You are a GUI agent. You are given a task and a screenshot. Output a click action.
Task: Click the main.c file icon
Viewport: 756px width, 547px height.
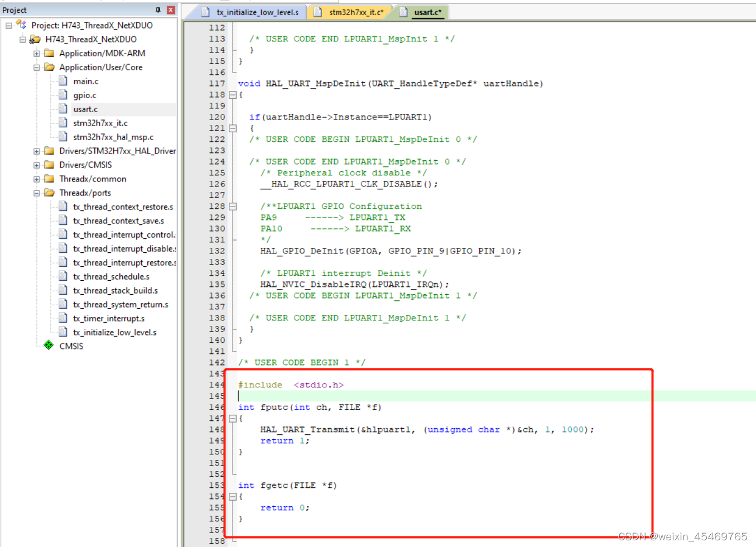click(63, 81)
